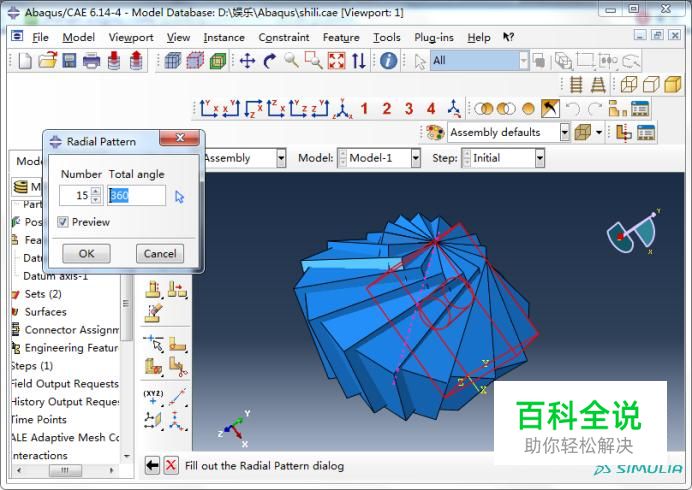Open the View menu
This screenshot has height=490, width=692.
(x=178, y=38)
